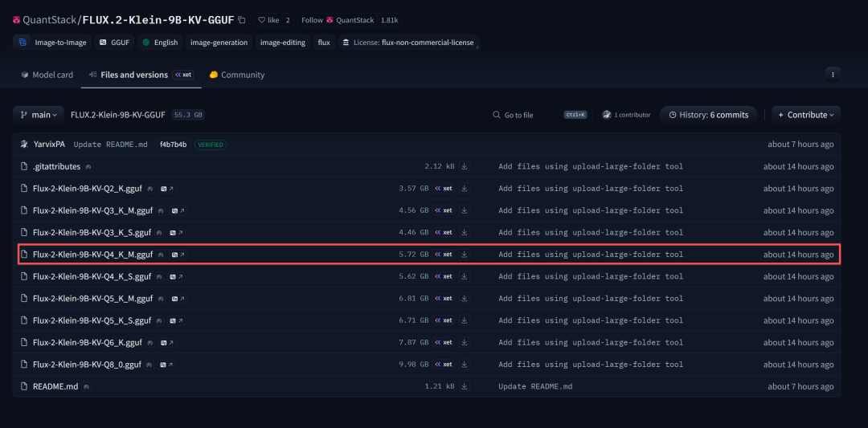Click the VERIFIED commit badge
868x428 pixels.
(211, 145)
